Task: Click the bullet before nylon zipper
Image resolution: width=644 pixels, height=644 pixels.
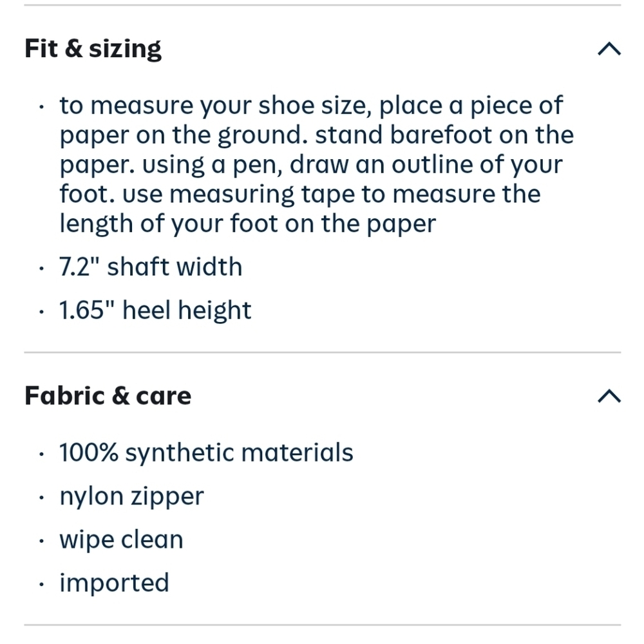Action: tap(41, 498)
